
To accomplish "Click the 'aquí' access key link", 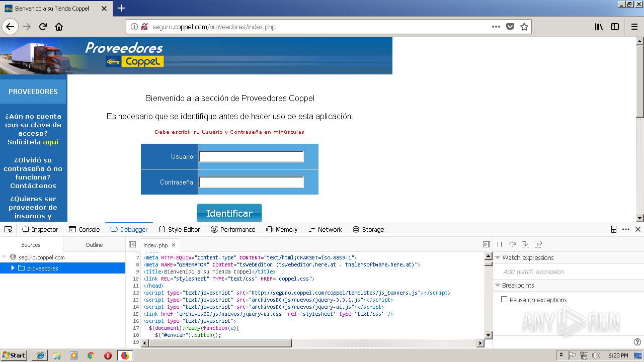I will tap(50, 142).
